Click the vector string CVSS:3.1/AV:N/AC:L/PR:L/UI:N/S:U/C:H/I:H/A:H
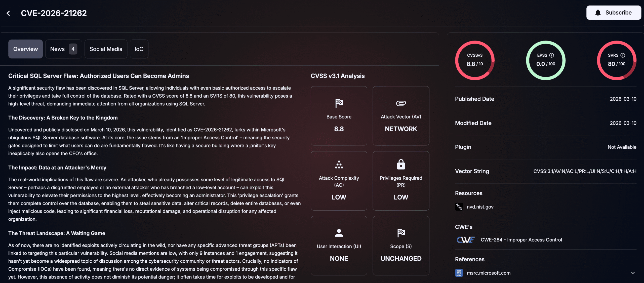 [585, 171]
